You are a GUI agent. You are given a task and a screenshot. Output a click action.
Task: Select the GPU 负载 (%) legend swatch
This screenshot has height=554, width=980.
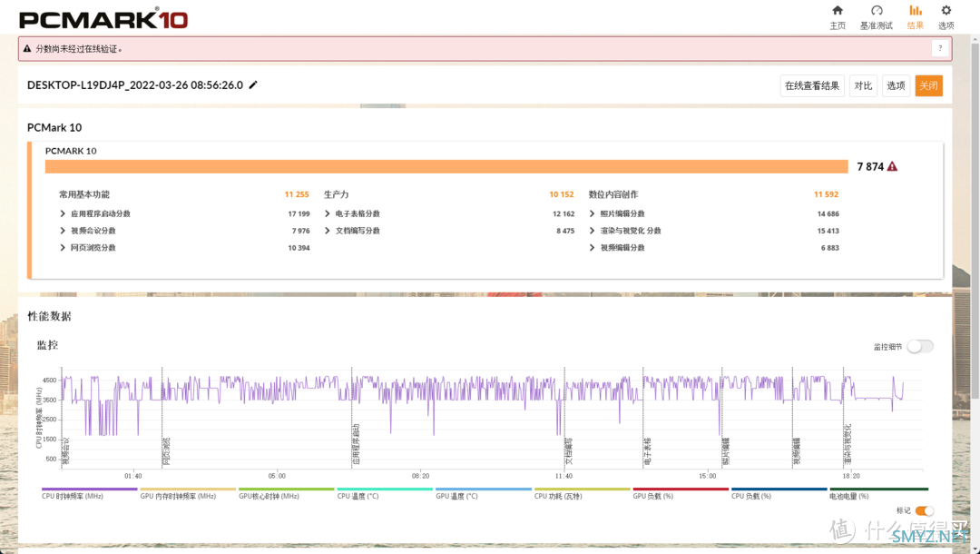(681, 489)
